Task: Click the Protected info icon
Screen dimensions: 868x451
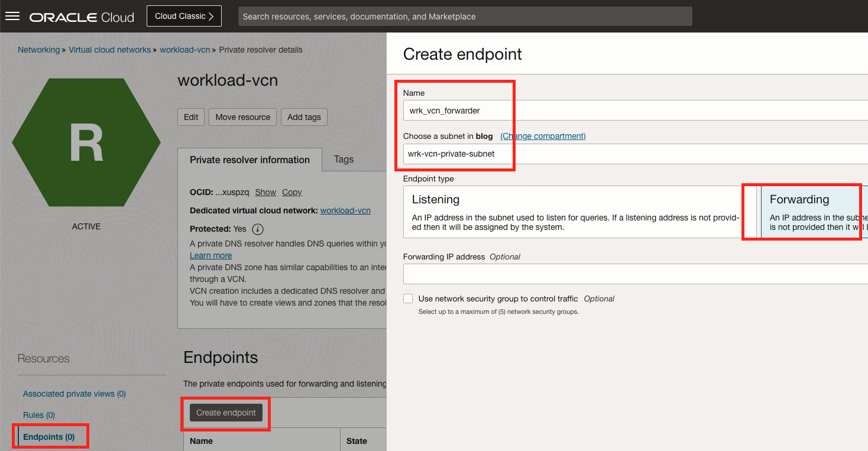Action: (258, 229)
